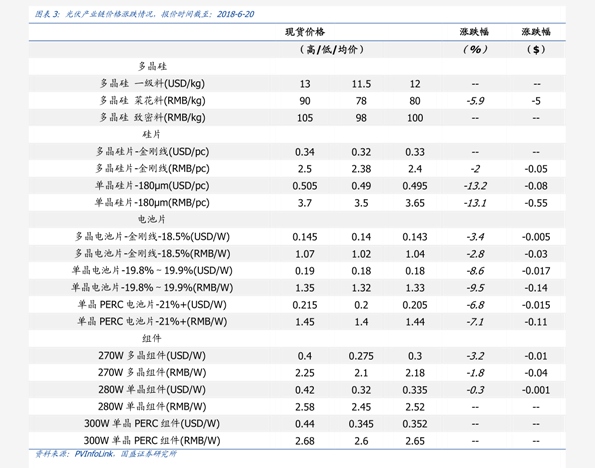Image resolution: width=595 pixels, height=468 pixels.
Task: Select the 硅片 section heading
Action: tap(152, 134)
